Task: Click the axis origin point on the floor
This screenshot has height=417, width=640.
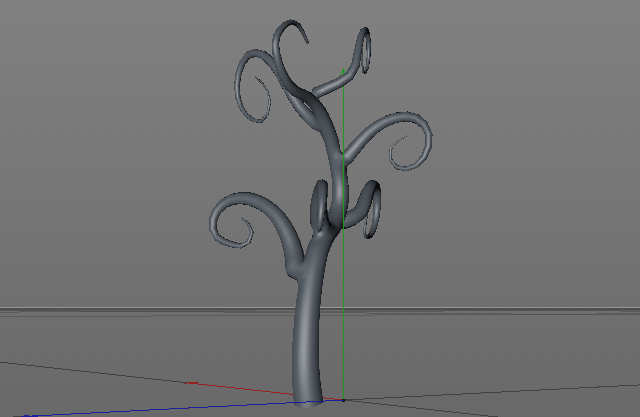Action: (x=343, y=400)
